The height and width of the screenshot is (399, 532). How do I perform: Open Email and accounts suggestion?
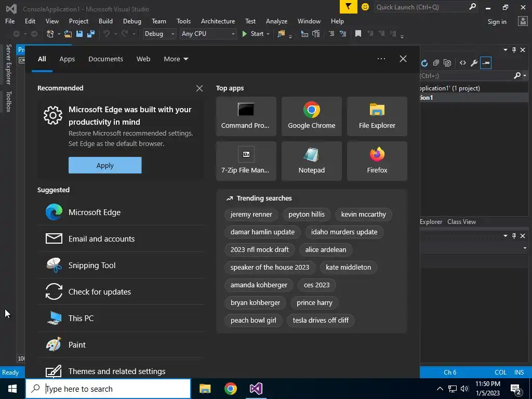121,239
